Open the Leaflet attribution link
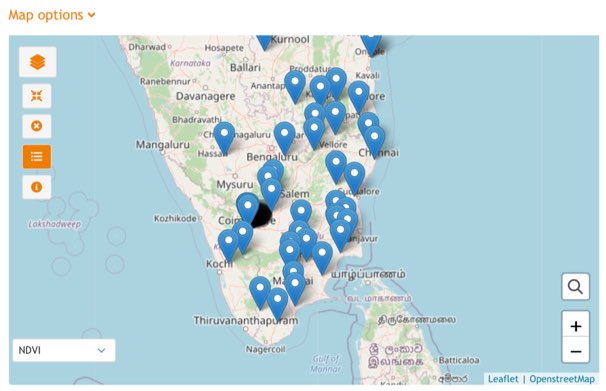This screenshot has width=606, height=391. click(503, 379)
